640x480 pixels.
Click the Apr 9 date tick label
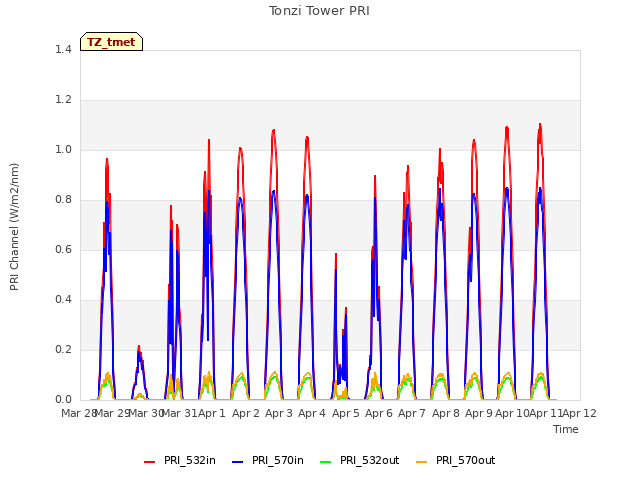pyautogui.click(x=479, y=413)
